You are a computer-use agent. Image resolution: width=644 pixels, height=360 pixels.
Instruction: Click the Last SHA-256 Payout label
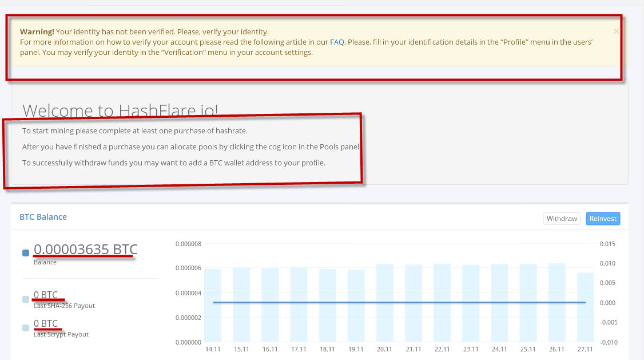coord(64,306)
